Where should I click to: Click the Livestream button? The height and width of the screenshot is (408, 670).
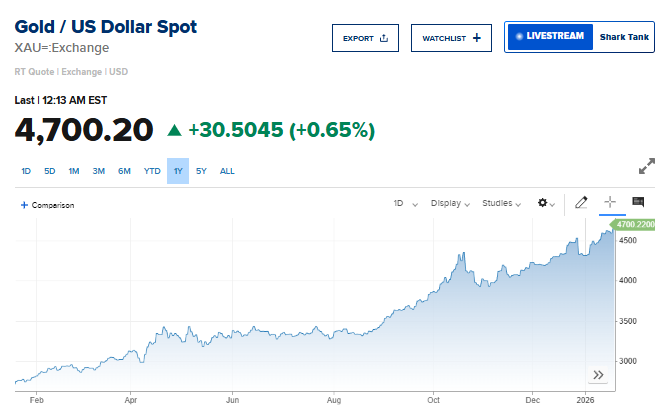tap(549, 37)
